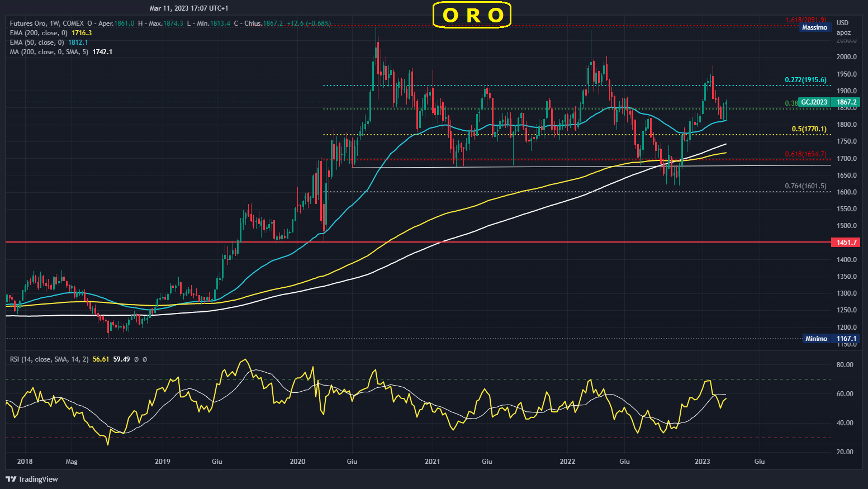Select the 0.764(1601.5) Fibonacci label
This screenshot has width=868, height=489.
805,186
